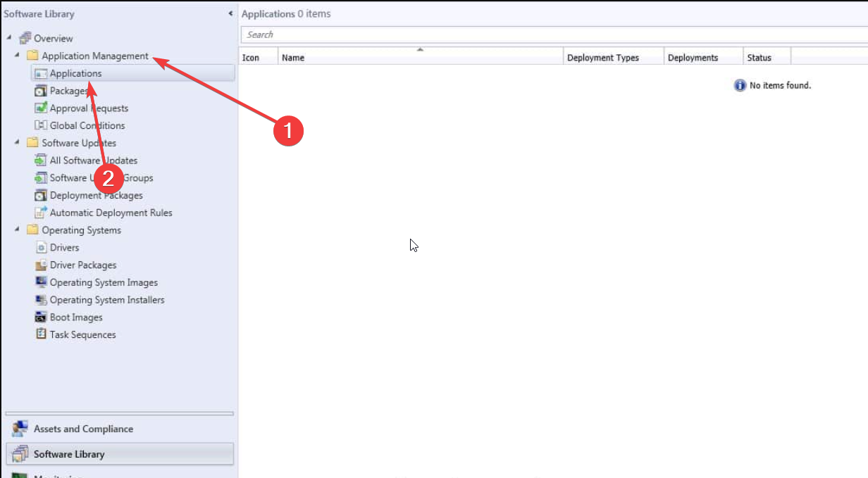Click the All Software Updates icon
Viewport: 868px width, 478px height.
[41, 161]
